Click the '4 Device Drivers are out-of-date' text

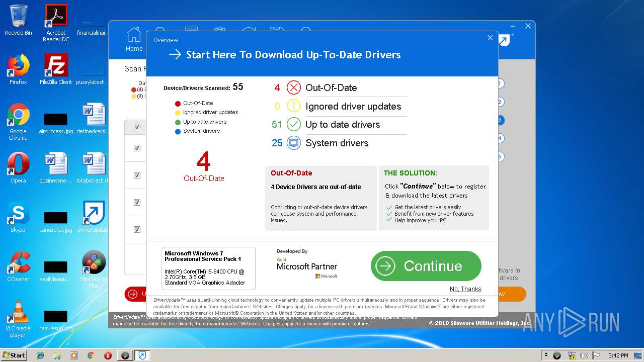click(x=316, y=187)
